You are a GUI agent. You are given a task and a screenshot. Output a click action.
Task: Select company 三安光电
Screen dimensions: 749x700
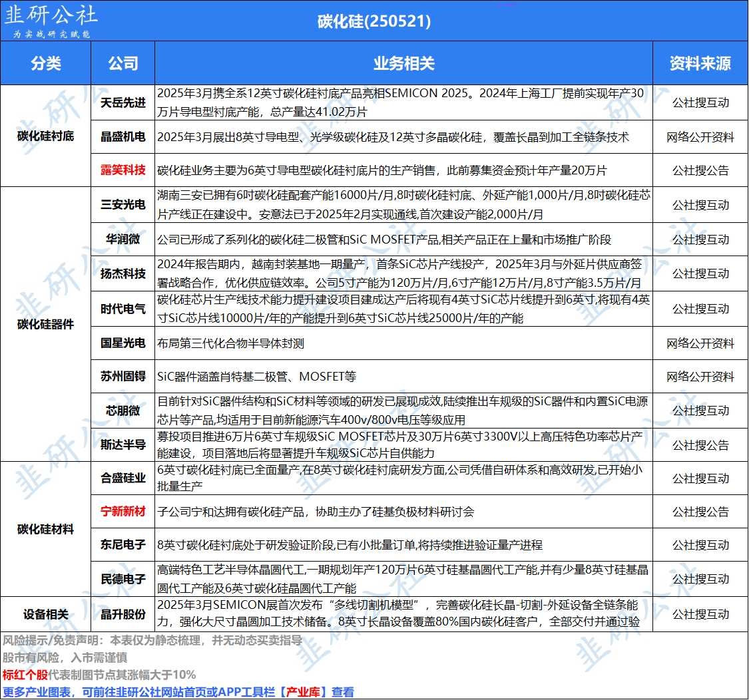[123, 205]
